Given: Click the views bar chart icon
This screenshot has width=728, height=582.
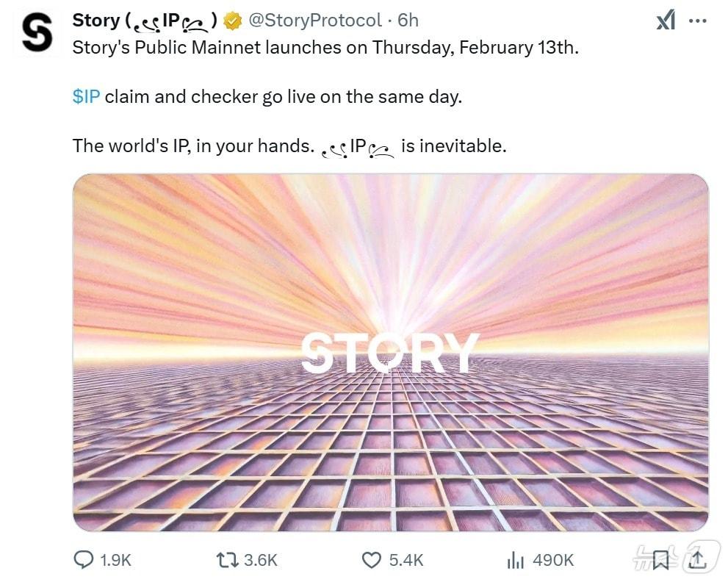Looking at the screenshot, I should point(516,560).
